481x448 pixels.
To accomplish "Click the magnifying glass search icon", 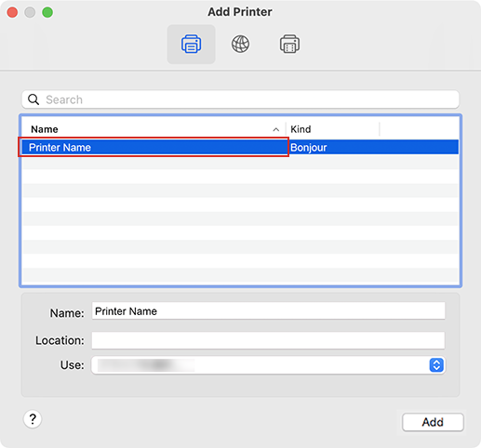I will coord(33,99).
